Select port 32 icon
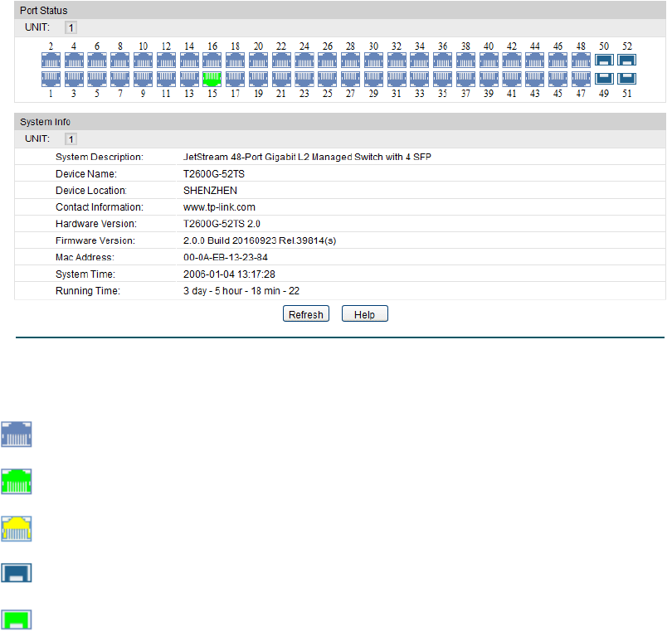672x631 pixels. click(x=397, y=60)
